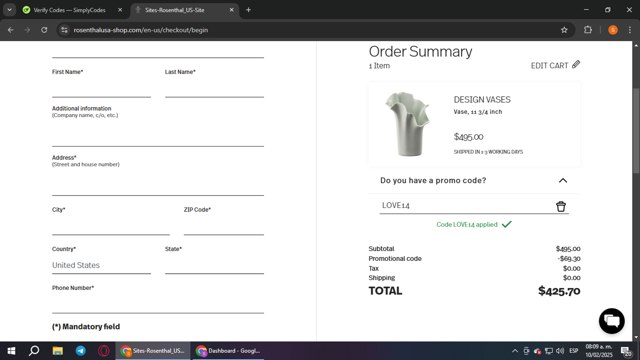Image resolution: width=640 pixels, height=360 pixels.
Task: Close the Verify Codes SimplyCodes tab
Action: pos(120,10)
